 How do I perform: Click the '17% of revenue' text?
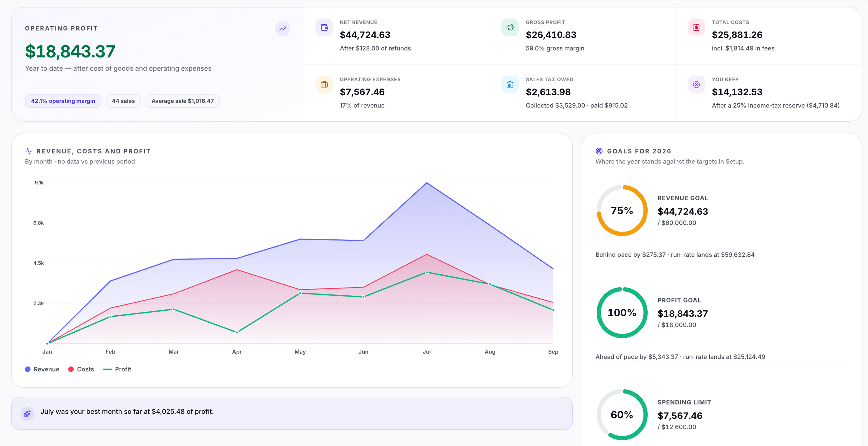[x=362, y=105]
